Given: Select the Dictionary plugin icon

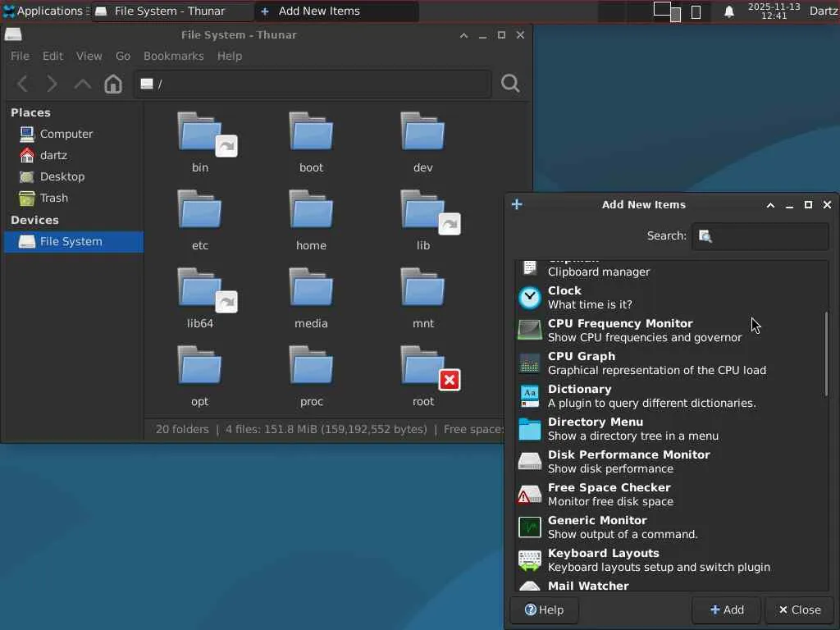Looking at the screenshot, I should (530, 395).
